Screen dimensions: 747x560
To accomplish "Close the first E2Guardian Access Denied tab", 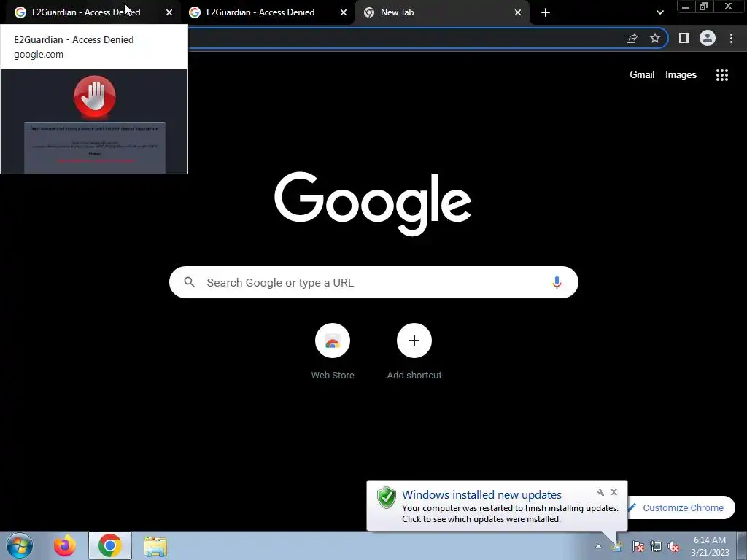I will coord(169,12).
